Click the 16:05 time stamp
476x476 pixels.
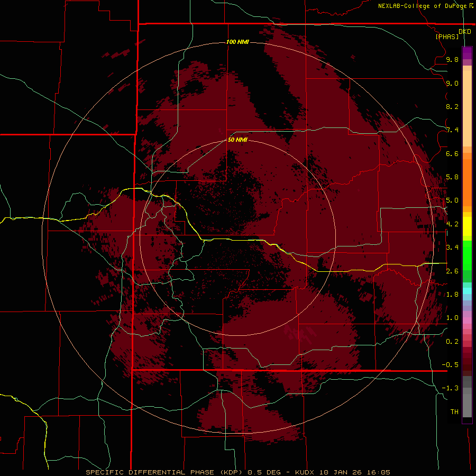tap(378, 472)
